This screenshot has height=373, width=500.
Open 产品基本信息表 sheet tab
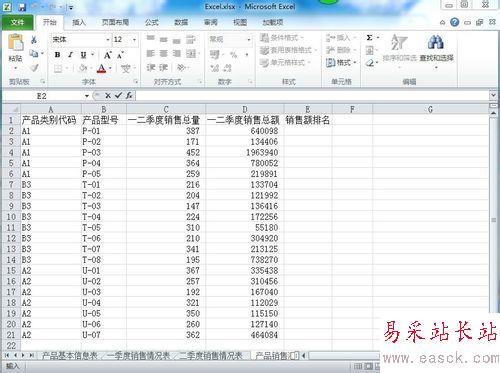(70, 355)
